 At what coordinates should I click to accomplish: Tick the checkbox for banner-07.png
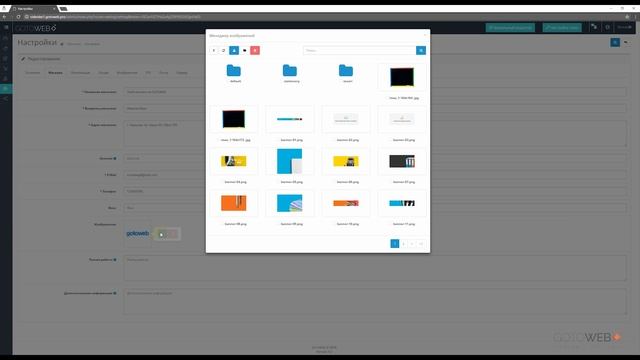390,182
